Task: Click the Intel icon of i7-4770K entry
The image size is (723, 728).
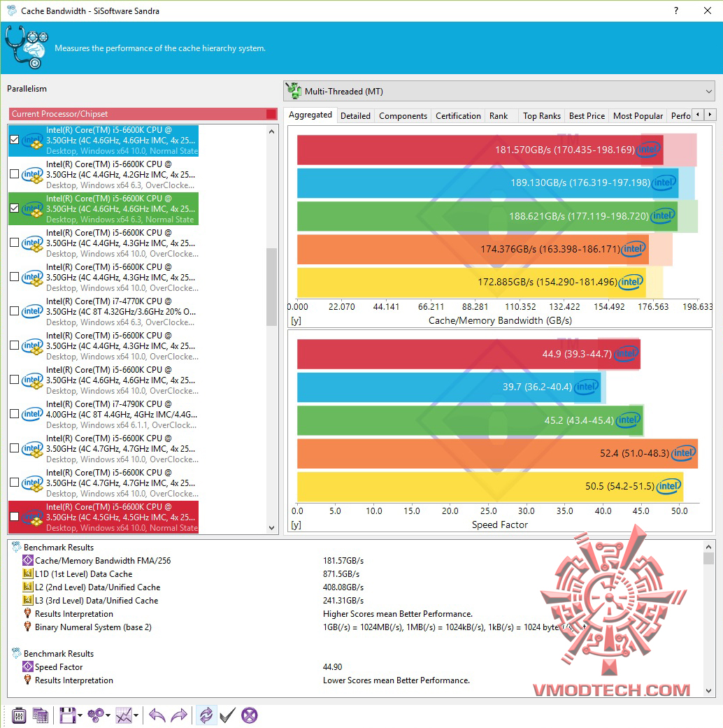Action: (x=32, y=311)
